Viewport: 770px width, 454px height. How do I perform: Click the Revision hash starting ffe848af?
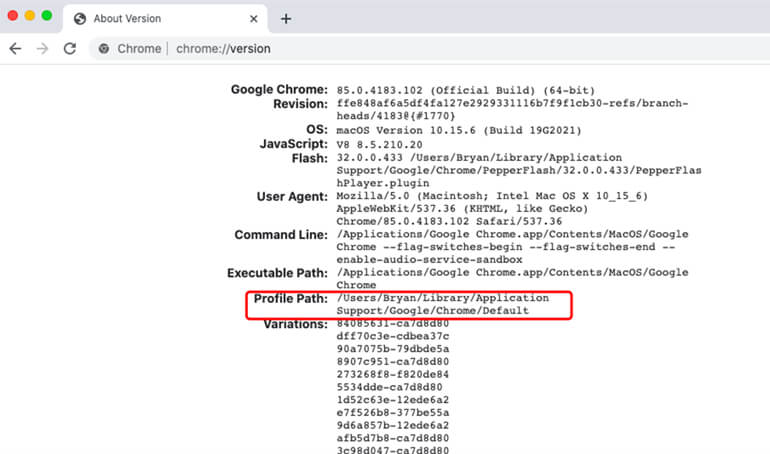coord(512,103)
